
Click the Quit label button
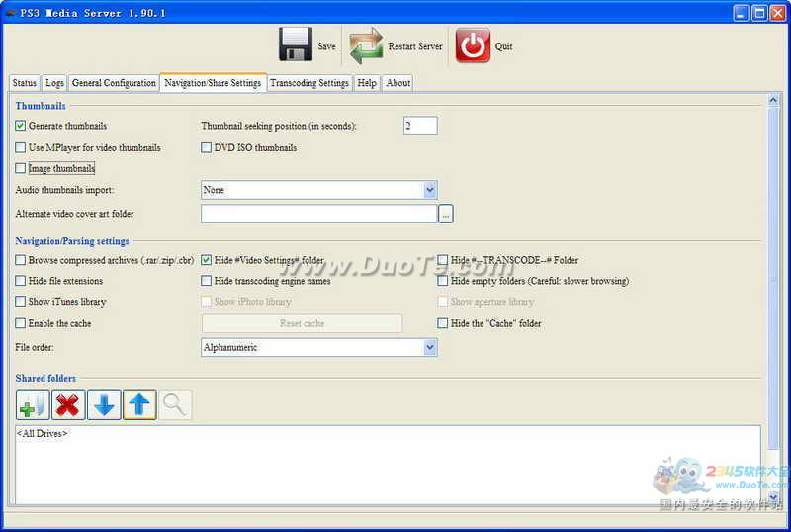(x=503, y=46)
